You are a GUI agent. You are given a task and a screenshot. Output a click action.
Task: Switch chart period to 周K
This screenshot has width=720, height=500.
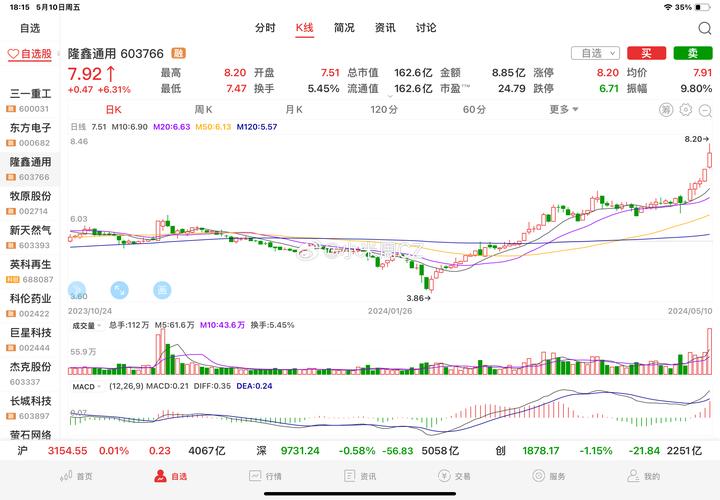203,109
